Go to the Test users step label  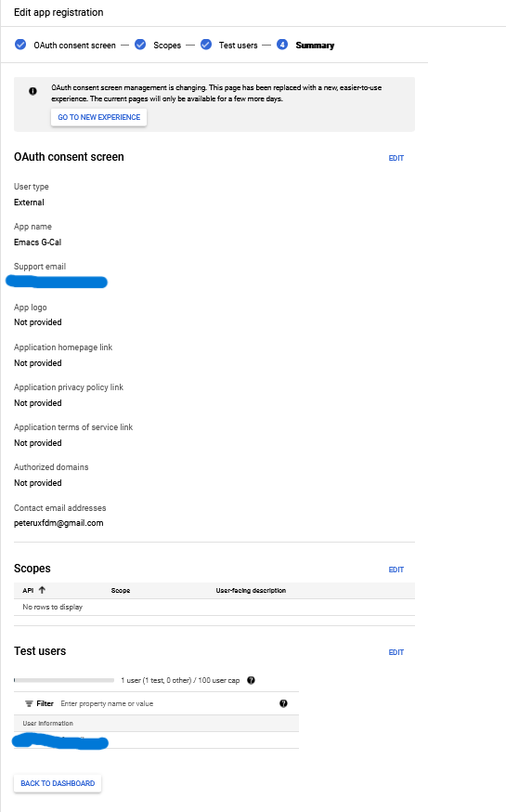pos(238,45)
